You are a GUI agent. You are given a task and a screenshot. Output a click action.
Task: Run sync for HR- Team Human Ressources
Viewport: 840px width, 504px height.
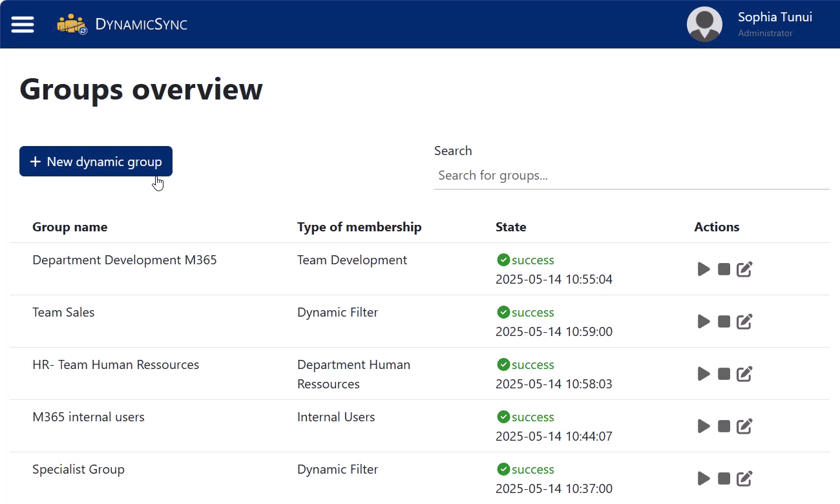point(704,373)
